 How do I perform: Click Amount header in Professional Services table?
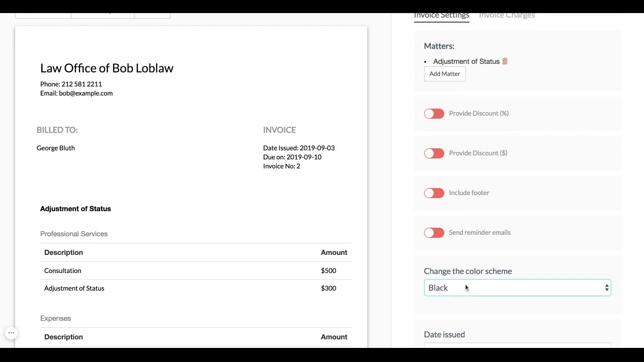(x=334, y=252)
